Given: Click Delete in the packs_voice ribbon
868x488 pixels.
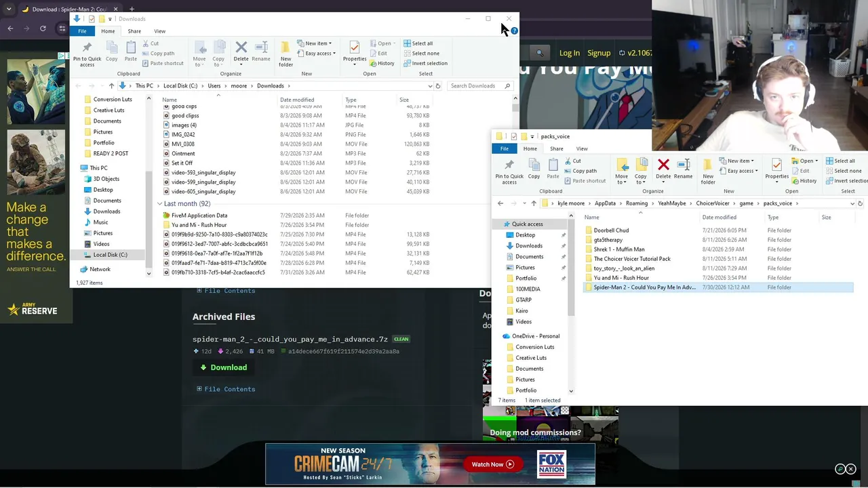Looking at the screenshot, I should point(663,169).
